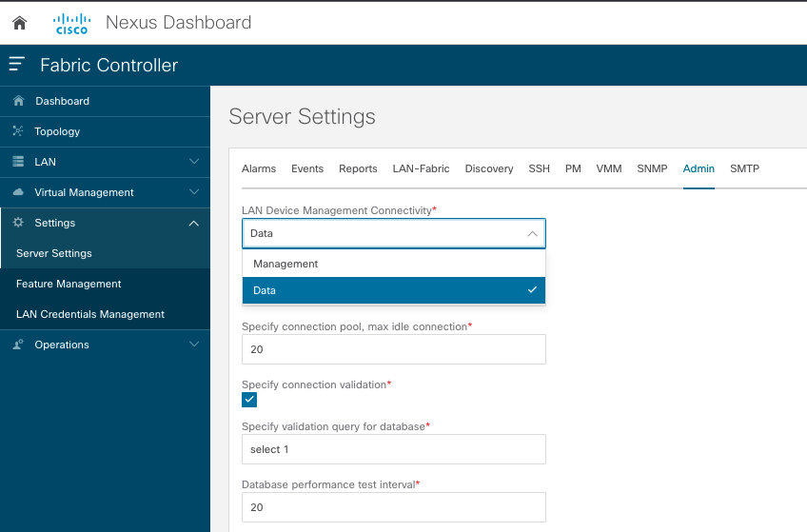Open the SNMP tab

pyautogui.click(x=652, y=168)
